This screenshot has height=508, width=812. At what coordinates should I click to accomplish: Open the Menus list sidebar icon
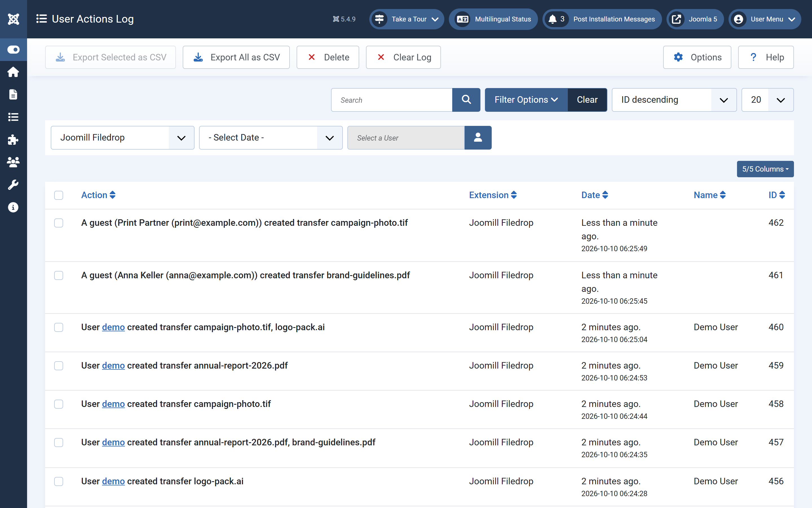click(14, 117)
